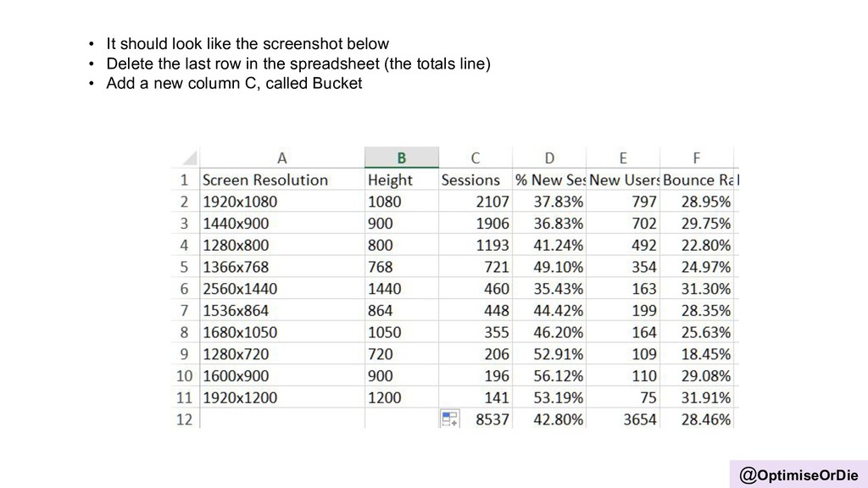
Task: Click the select-all corner triangle of the sheet
Action: pyautogui.click(x=189, y=158)
